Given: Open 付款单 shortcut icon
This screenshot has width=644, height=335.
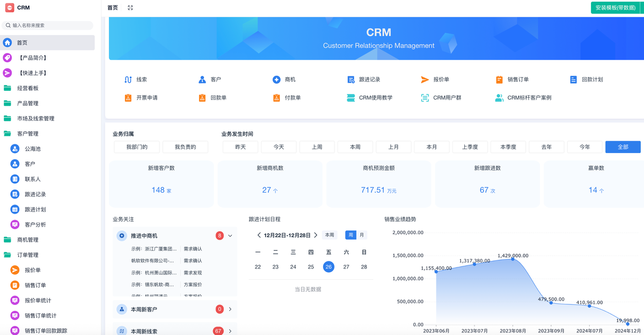Looking at the screenshot, I should pyautogui.click(x=276, y=98).
